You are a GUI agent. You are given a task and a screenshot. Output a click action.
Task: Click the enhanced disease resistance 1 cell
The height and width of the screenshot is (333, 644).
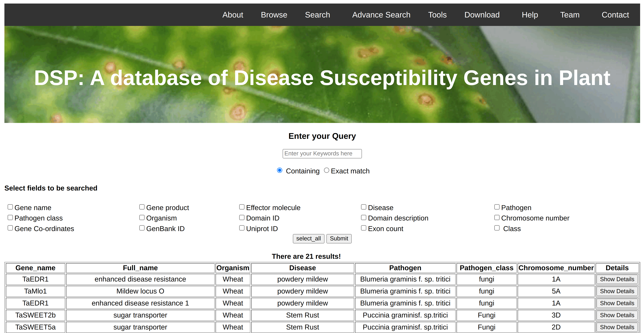pyautogui.click(x=140, y=303)
